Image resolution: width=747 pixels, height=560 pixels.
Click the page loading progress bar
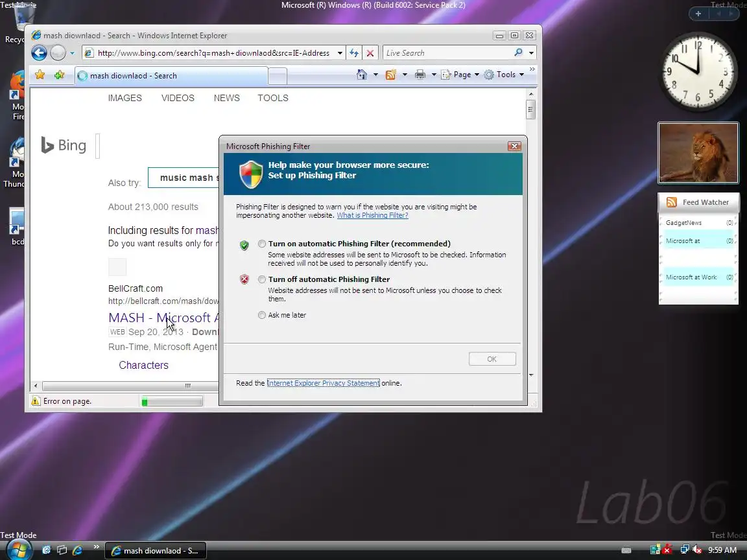click(171, 402)
